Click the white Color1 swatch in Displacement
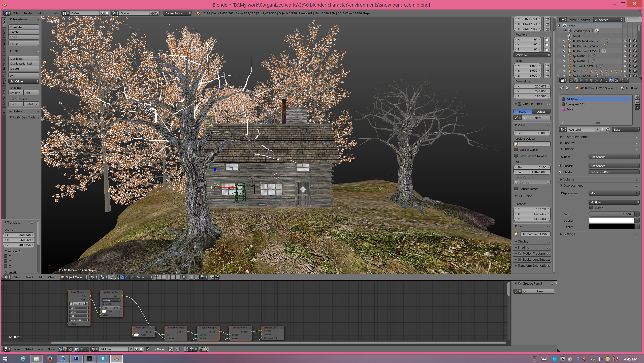644x363 pixels. tap(611, 220)
